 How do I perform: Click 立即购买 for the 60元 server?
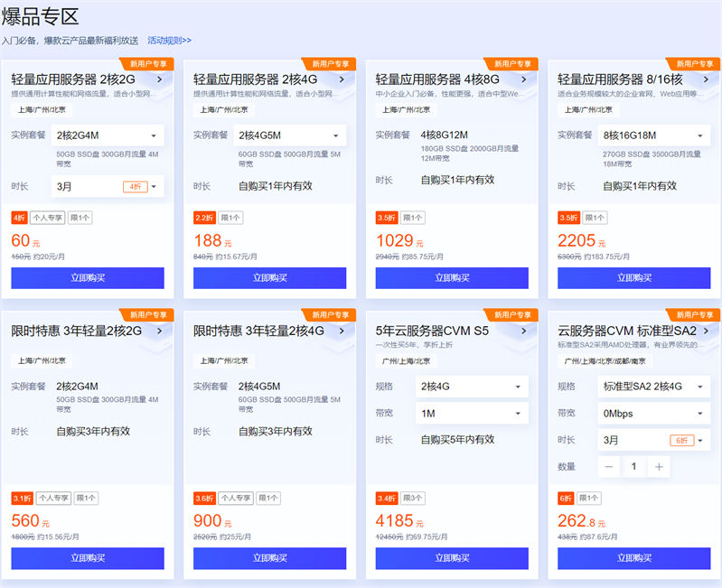(88, 278)
